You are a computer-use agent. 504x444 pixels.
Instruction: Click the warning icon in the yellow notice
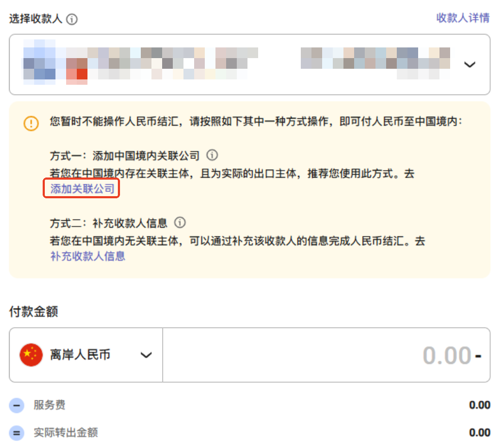coord(31,123)
